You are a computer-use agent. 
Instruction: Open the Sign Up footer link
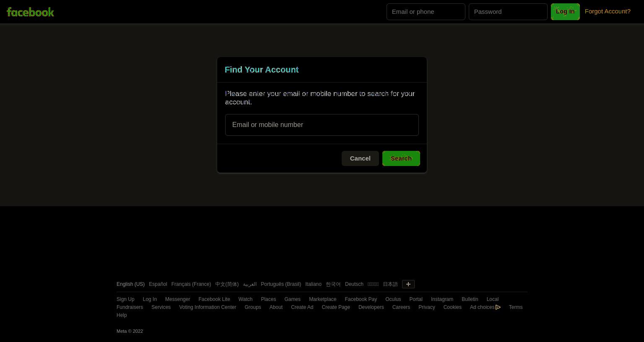125,299
